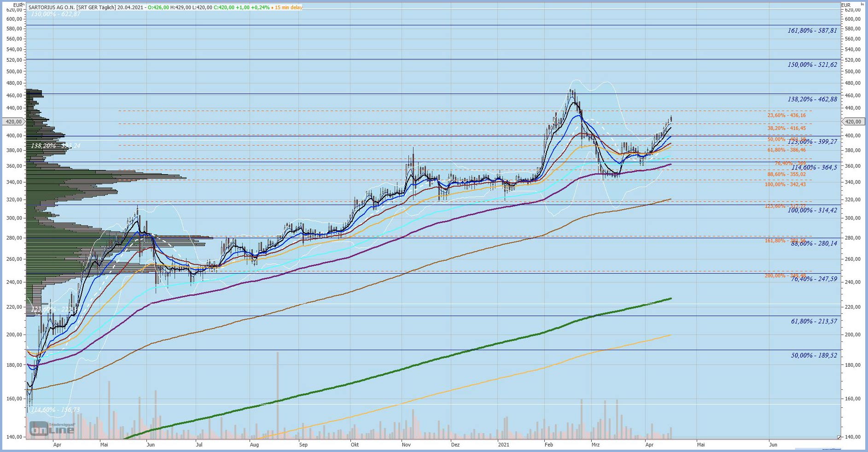Click the Dez month label on time axis
The height and width of the screenshot is (452, 868).
tap(455, 445)
